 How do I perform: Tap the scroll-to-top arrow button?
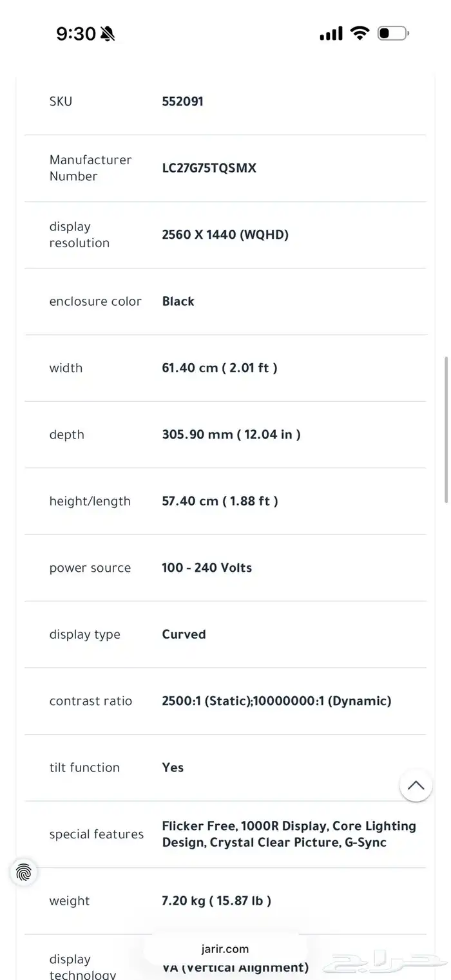(x=416, y=785)
